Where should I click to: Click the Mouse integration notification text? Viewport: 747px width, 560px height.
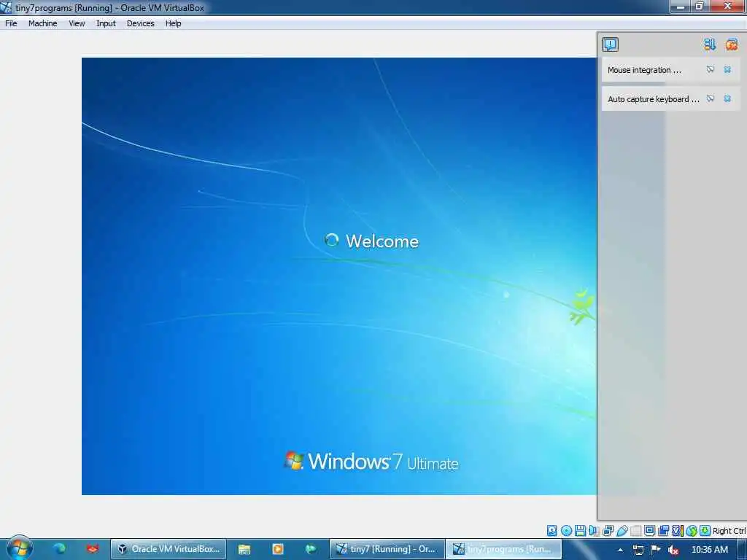[644, 70]
